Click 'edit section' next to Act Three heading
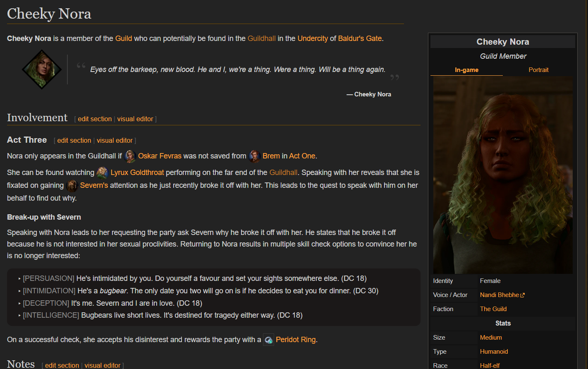The image size is (588, 369). [74, 141]
